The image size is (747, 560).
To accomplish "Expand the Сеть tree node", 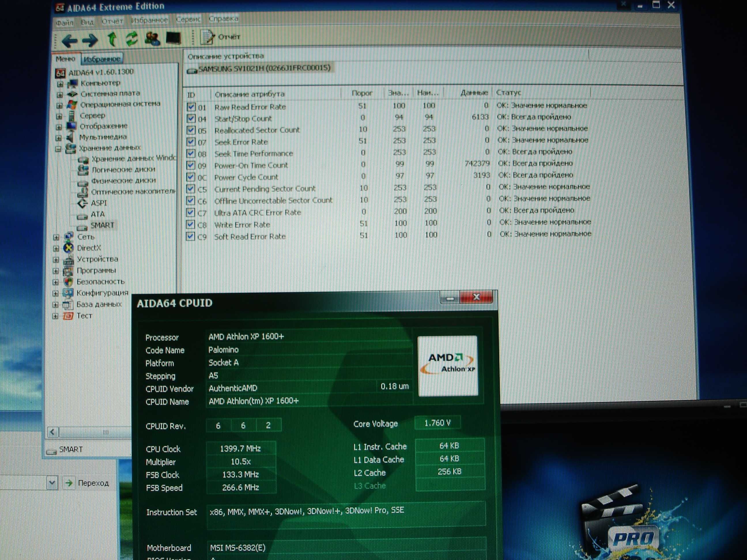I will point(56,237).
